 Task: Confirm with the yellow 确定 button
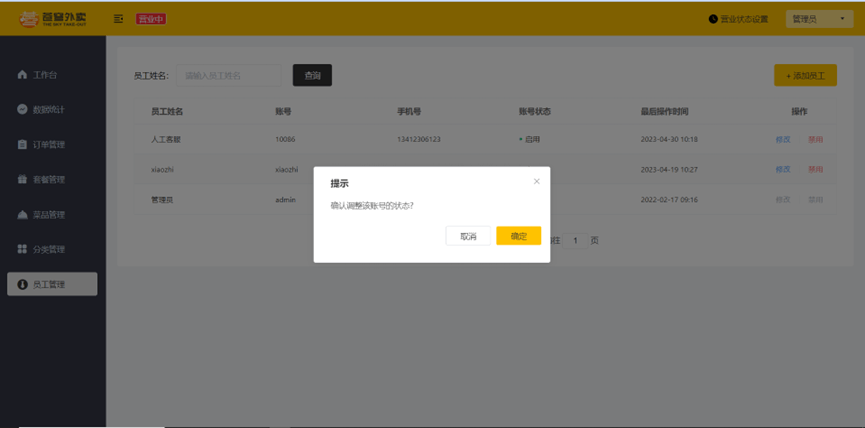519,236
